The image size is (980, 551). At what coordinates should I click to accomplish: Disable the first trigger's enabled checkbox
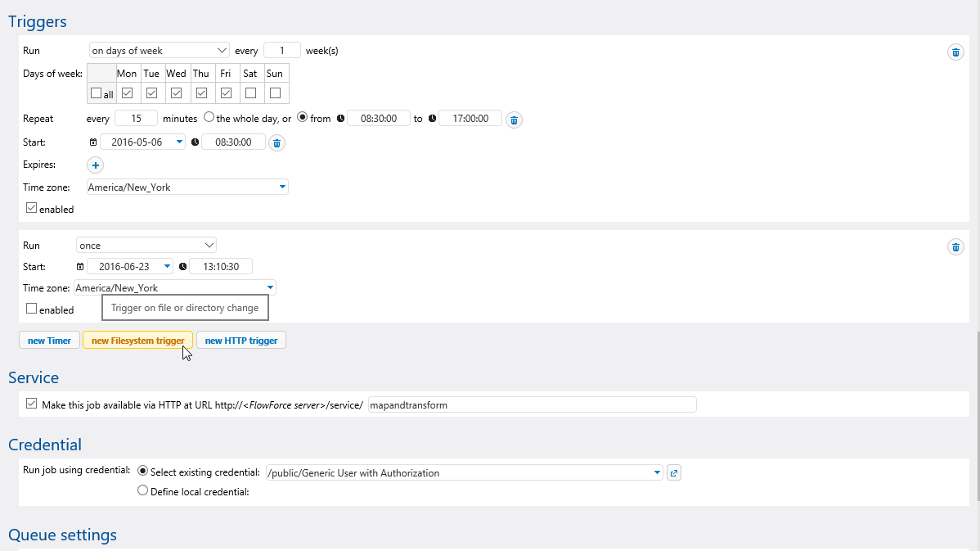coord(31,208)
